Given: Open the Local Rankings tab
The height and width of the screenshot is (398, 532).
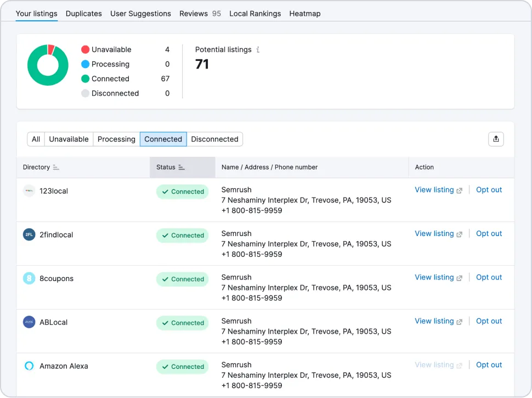Looking at the screenshot, I should pyautogui.click(x=255, y=14).
